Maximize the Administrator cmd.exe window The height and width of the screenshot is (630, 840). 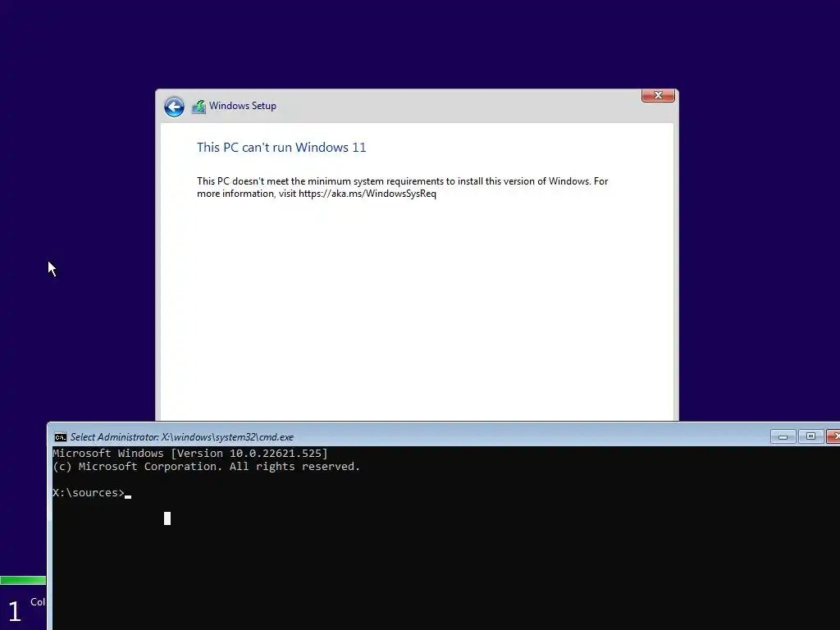pos(810,436)
